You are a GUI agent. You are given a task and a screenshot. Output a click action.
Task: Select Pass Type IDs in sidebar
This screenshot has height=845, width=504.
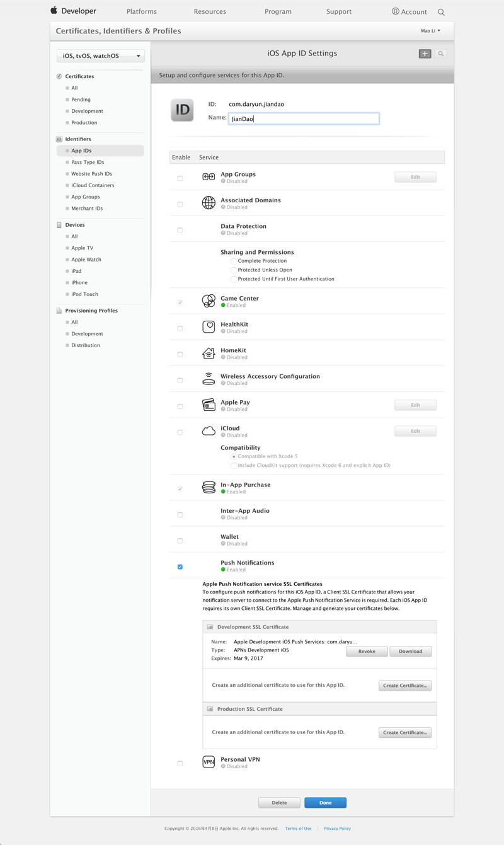88,162
